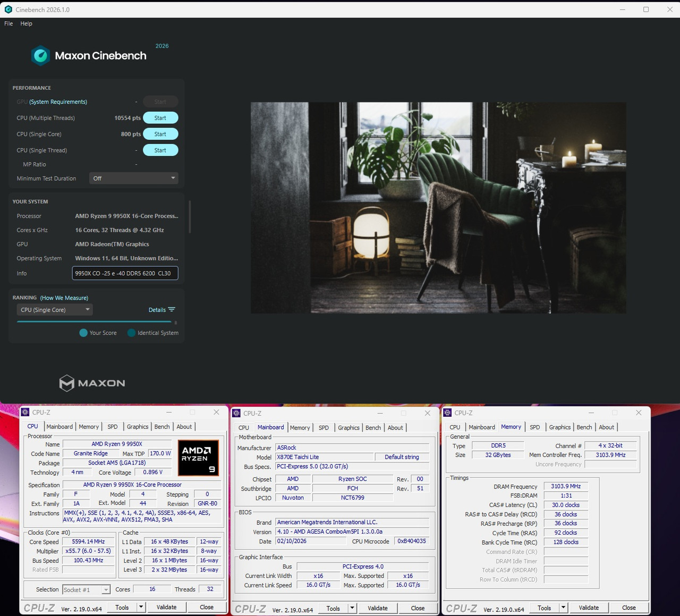Viewport: 680px width, 616px height.
Task: Open the Minimum Test Duration dropdown
Action: 133,179
